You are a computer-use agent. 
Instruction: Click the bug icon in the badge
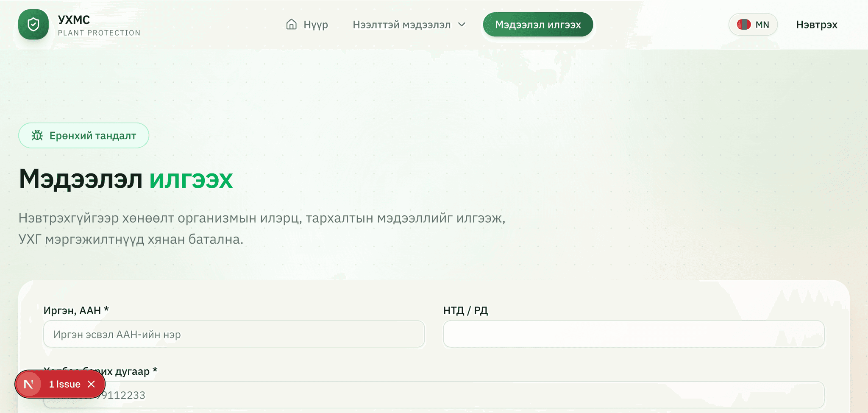pyautogui.click(x=37, y=136)
